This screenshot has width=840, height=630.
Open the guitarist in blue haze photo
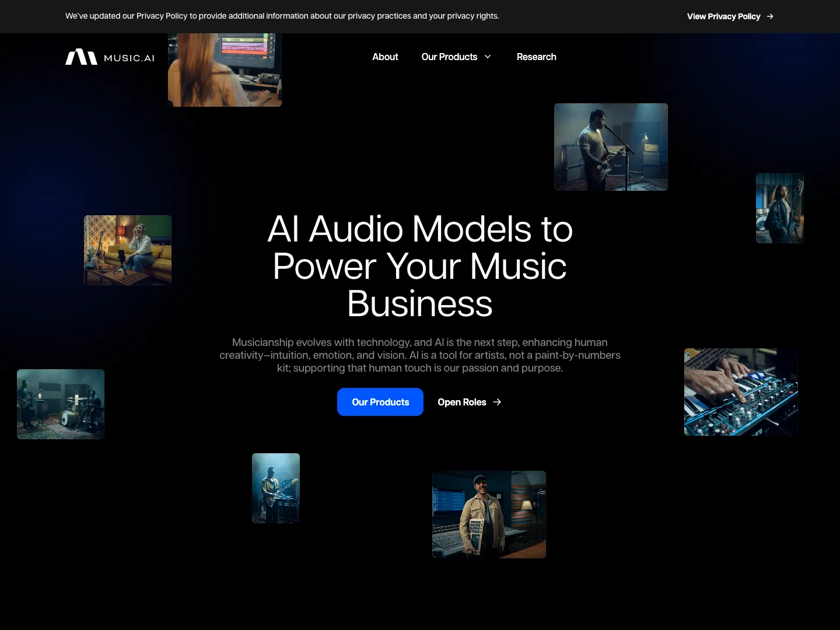[276, 488]
